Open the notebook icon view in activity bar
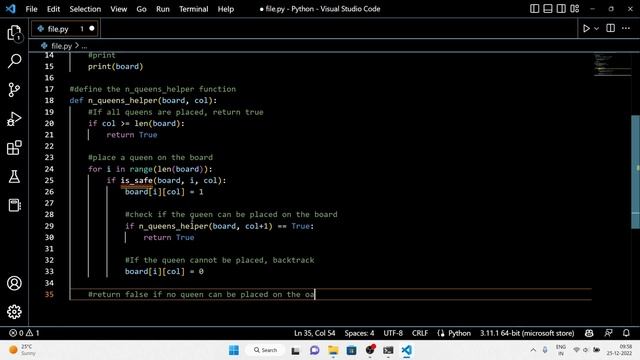The image size is (640, 360). (14, 205)
